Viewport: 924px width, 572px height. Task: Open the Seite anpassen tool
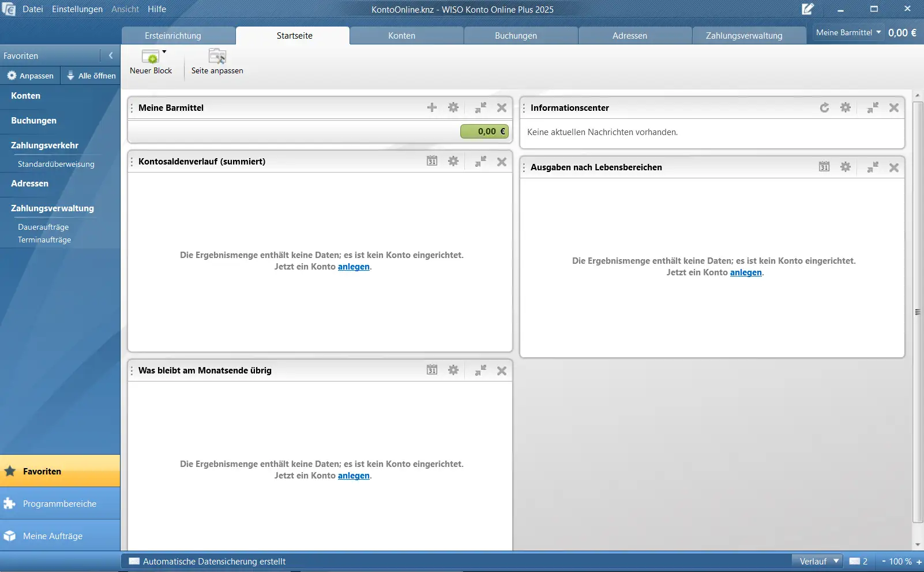click(x=217, y=57)
